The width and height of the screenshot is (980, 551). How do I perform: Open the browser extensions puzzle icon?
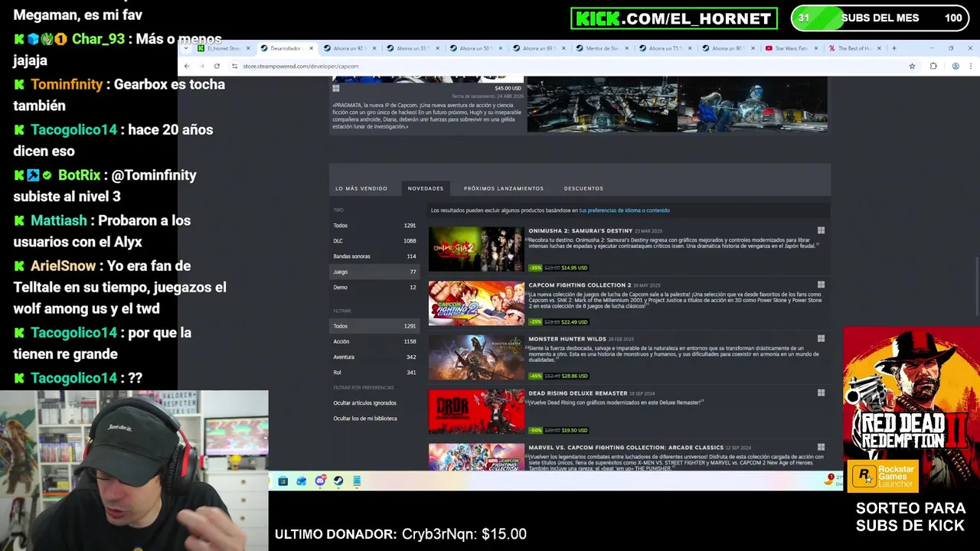click(x=933, y=66)
